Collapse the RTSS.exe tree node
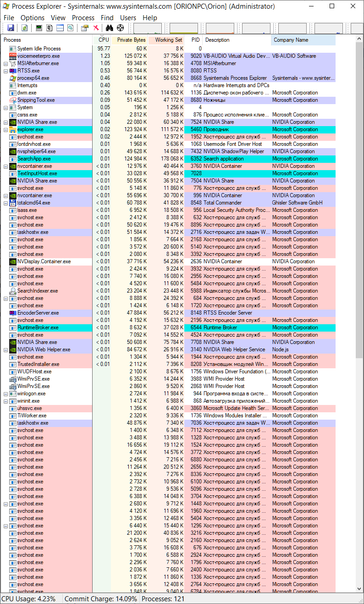This screenshot has width=364, height=604. [6, 71]
